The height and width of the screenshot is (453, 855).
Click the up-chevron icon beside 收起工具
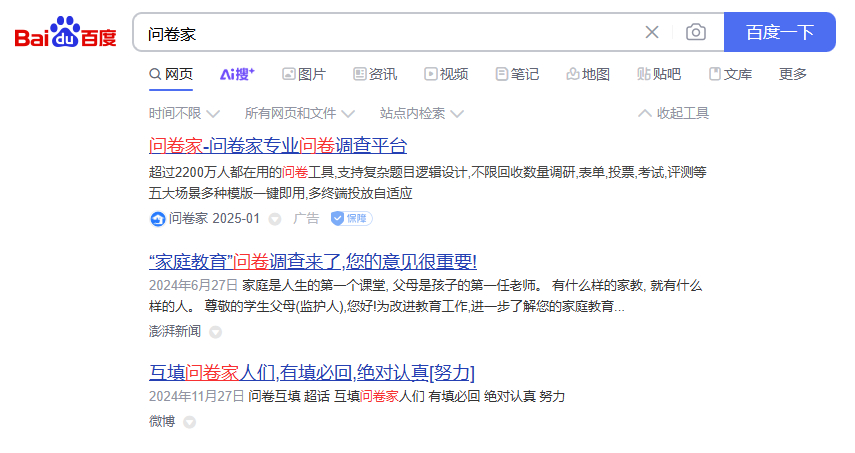click(645, 113)
